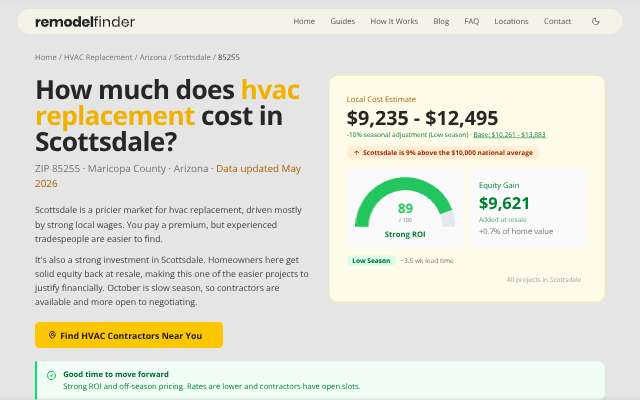
Task: Click HVAC Replacement breadcrumb link
Action: click(98, 57)
